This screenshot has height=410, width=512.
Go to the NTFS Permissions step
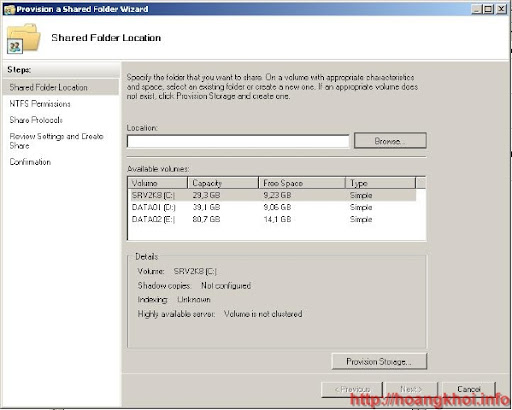[40, 104]
